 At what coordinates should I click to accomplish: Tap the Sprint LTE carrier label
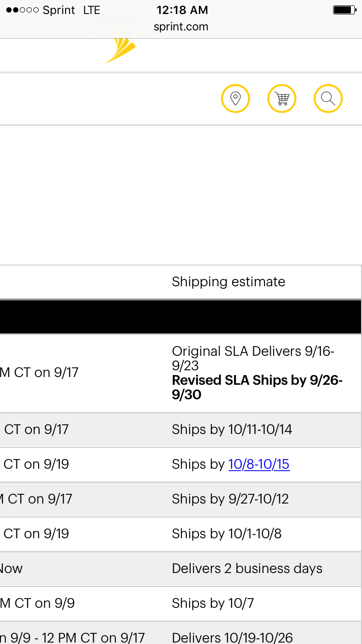point(71,10)
